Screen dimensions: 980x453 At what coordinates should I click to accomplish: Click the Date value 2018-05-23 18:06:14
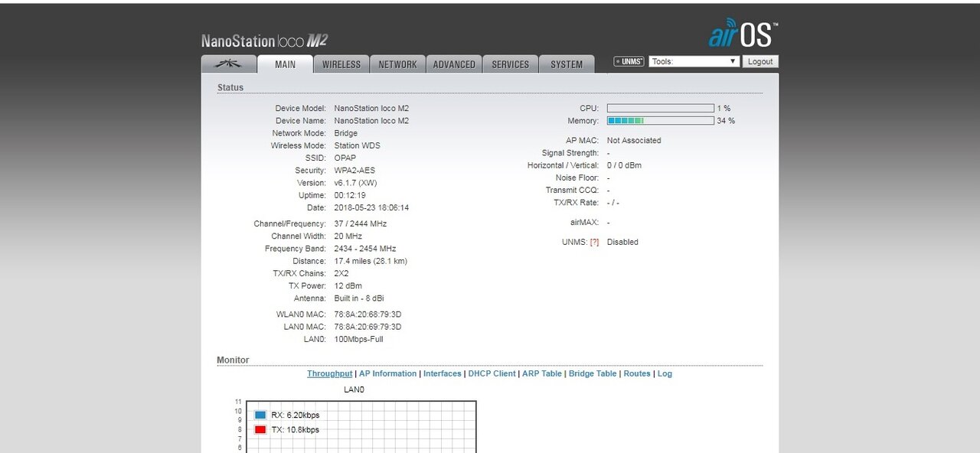(x=371, y=207)
